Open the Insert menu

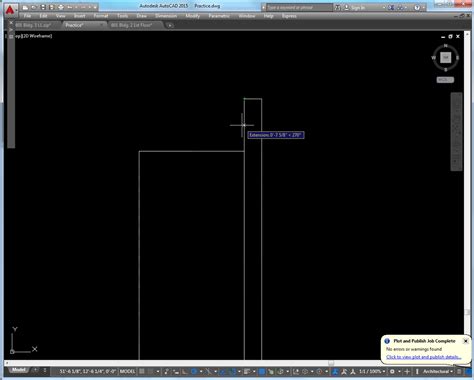tap(79, 16)
